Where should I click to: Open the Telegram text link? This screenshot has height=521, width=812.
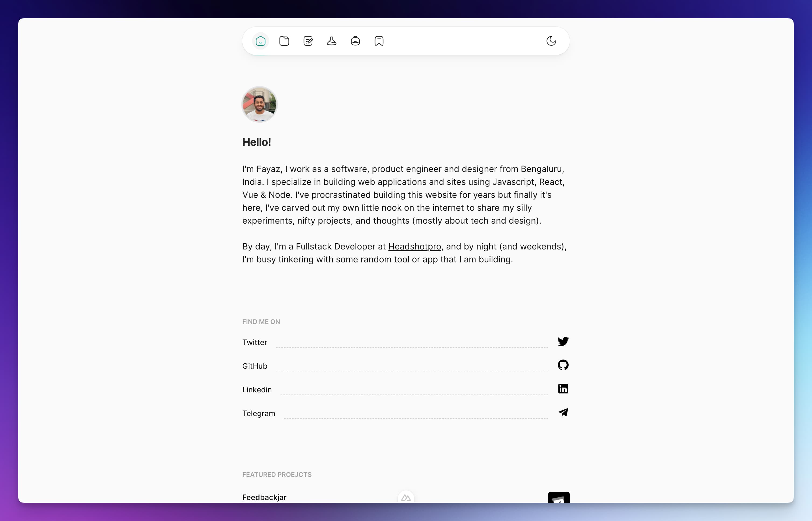(x=258, y=413)
